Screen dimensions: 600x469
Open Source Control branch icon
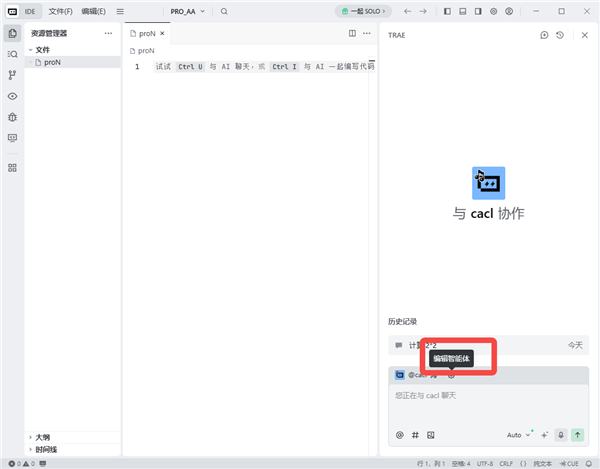click(12, 75)
